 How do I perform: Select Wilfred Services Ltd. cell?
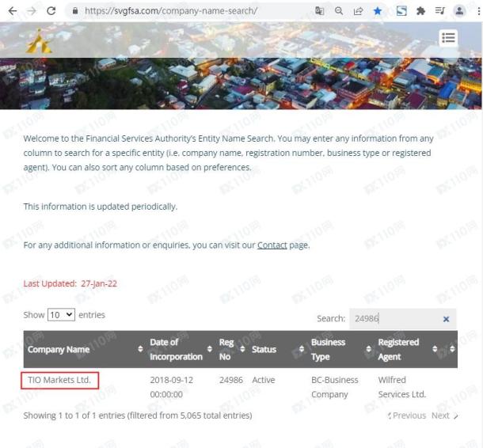coord(401,387)
